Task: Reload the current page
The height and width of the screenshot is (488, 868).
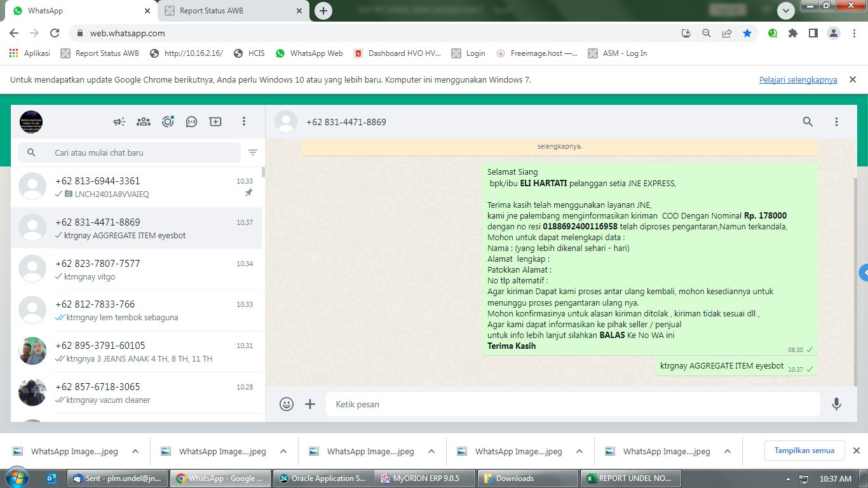Action: (55, 33)
